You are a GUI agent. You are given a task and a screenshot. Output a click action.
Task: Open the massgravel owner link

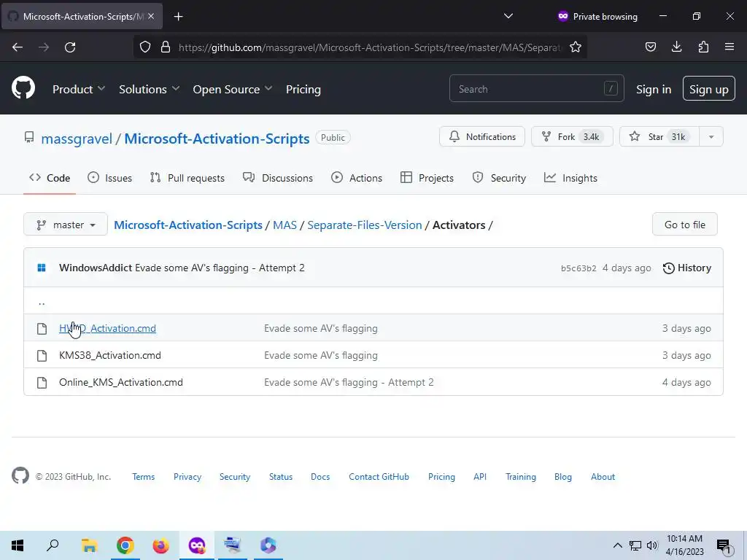[x=77, y=139]
